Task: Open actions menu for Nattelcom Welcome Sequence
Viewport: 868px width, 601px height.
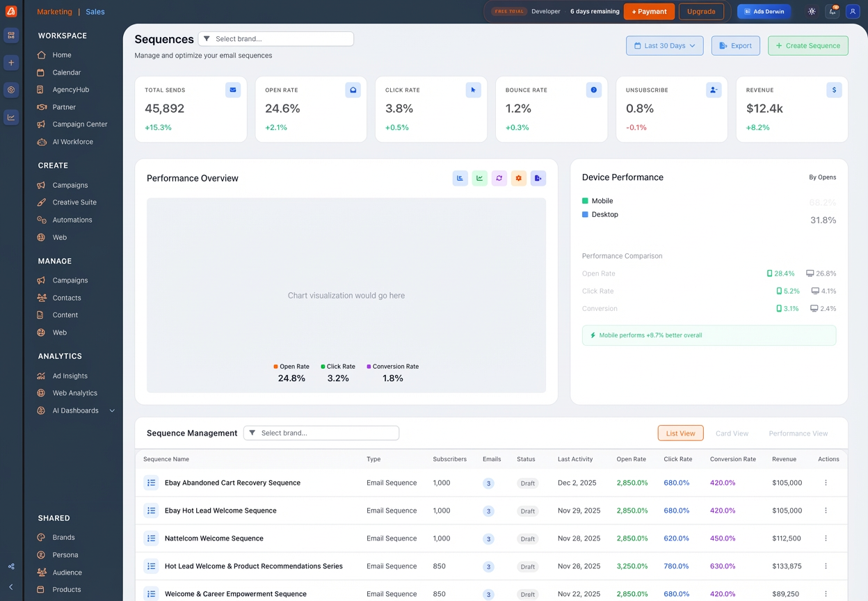Action: pos(826,538)
